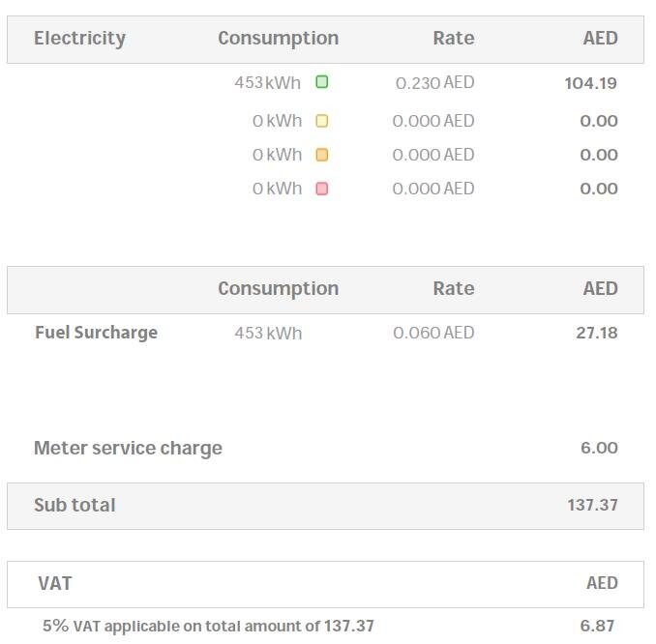
Task: Click the orange slab indicator square
Action: [x=322, y=155]
